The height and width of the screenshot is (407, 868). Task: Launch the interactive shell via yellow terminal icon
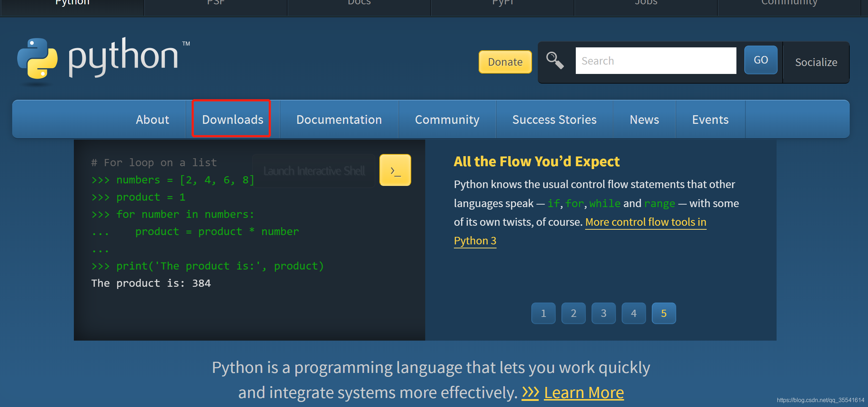(x=395, y=170)
